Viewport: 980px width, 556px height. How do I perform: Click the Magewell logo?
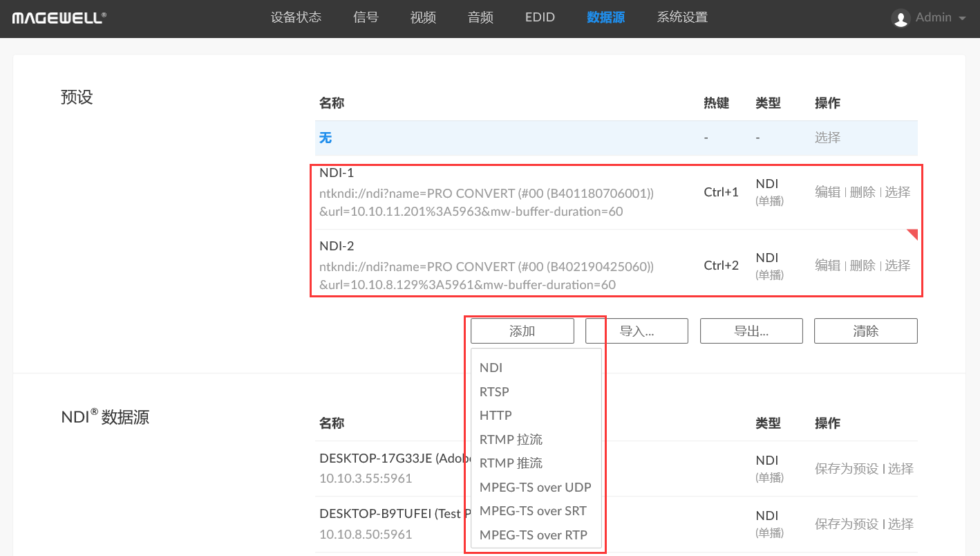59,18
